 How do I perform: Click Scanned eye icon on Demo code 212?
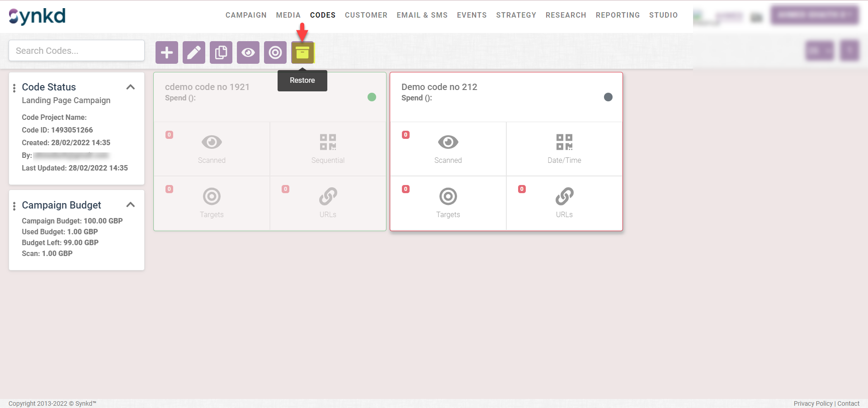448,142
